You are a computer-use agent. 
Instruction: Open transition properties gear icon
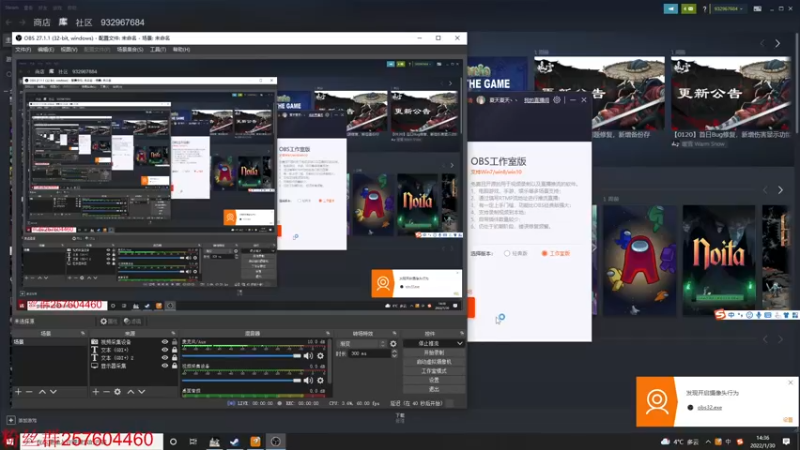[393, 344]
